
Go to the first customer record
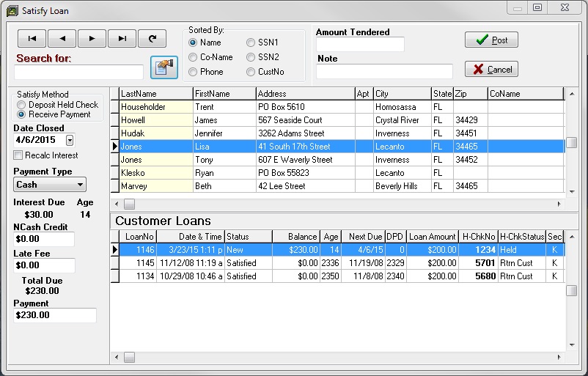[x=32, y=38]
